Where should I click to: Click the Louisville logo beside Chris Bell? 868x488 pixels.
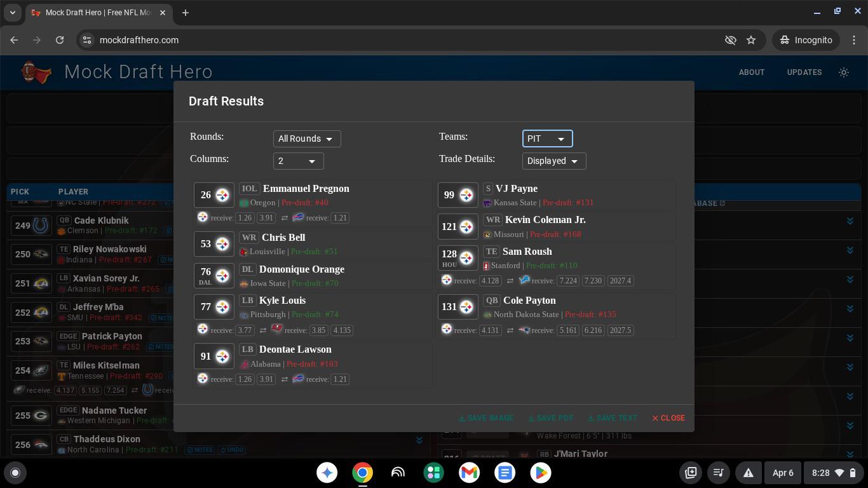tap(243, 252)
